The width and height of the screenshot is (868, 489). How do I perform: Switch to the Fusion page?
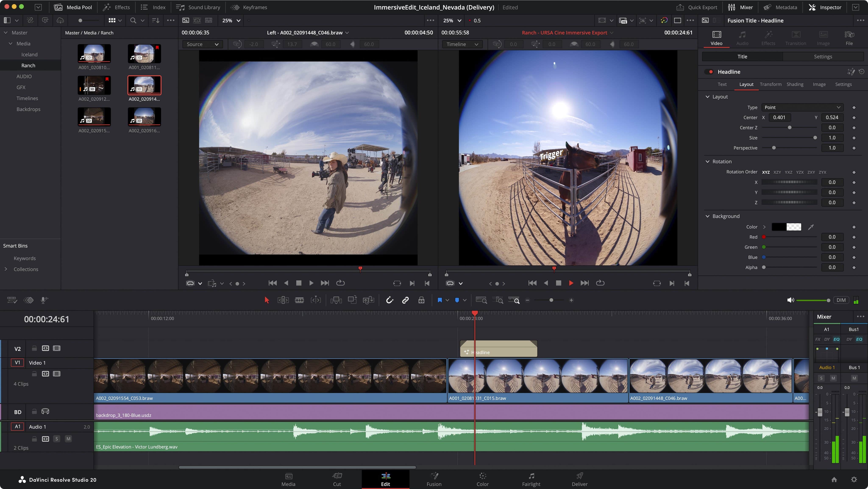pos(434,479)
